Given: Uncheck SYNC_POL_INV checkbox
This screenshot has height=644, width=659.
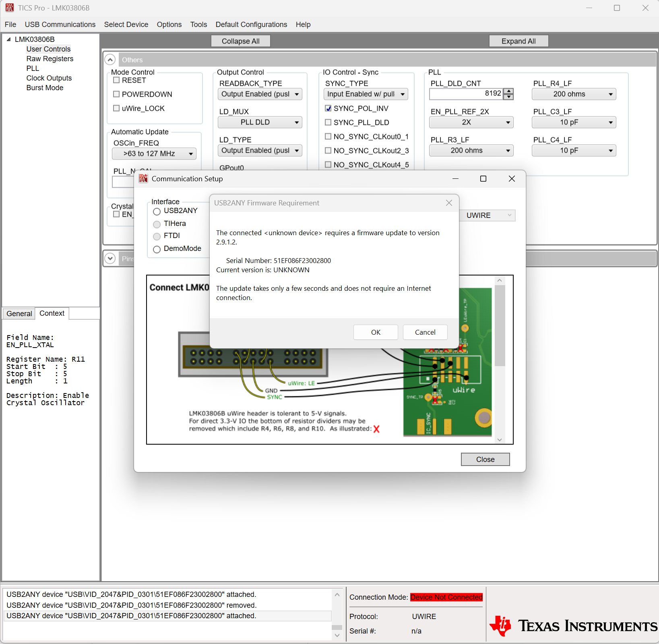Looking at the screenshot, I should 328,108.
